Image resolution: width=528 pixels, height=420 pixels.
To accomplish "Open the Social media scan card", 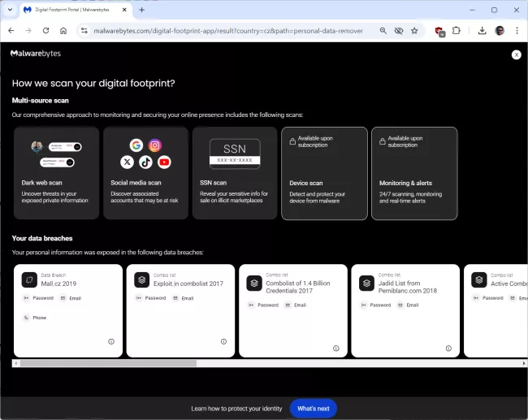I will coord(145,173).
